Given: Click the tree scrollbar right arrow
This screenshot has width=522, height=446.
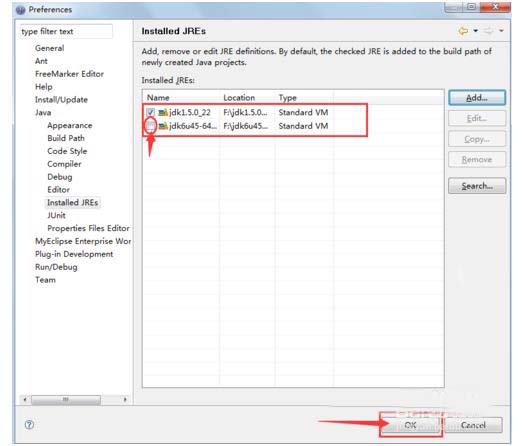Looking at the screenshot, I should coord(125,399).
